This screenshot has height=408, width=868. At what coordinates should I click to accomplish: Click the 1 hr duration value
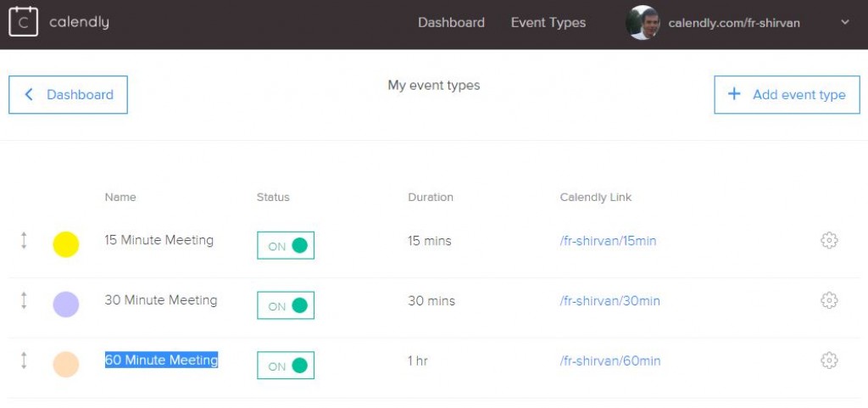coord(418,361)
